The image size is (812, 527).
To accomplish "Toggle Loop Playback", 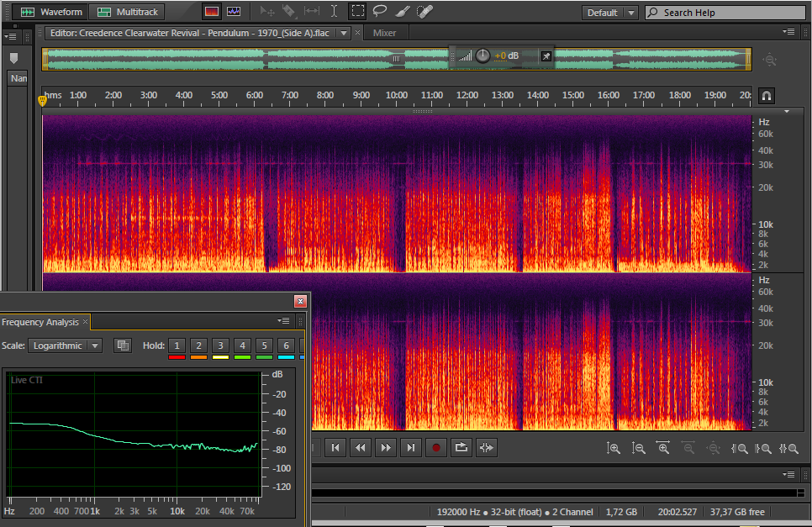I will tap(461, 448).
